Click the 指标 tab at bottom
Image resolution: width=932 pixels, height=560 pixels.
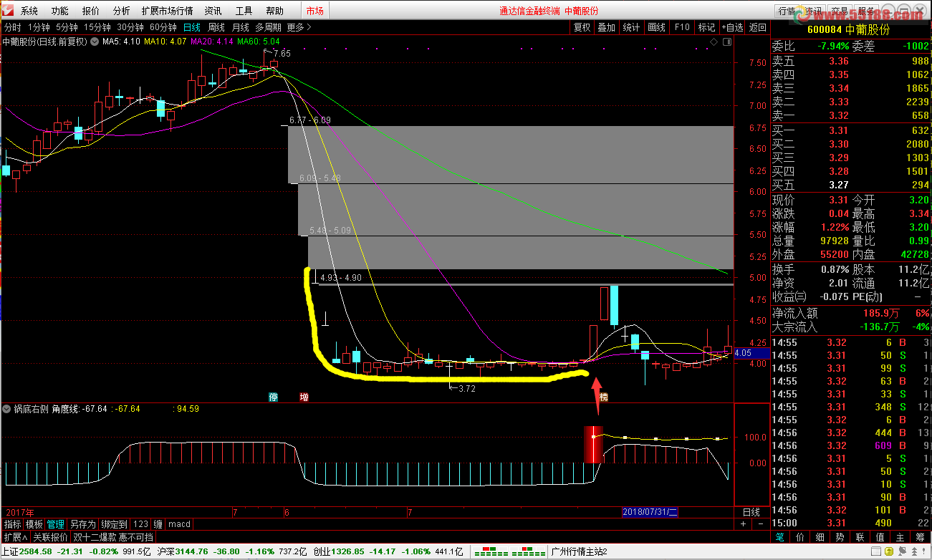coord(13,524)
